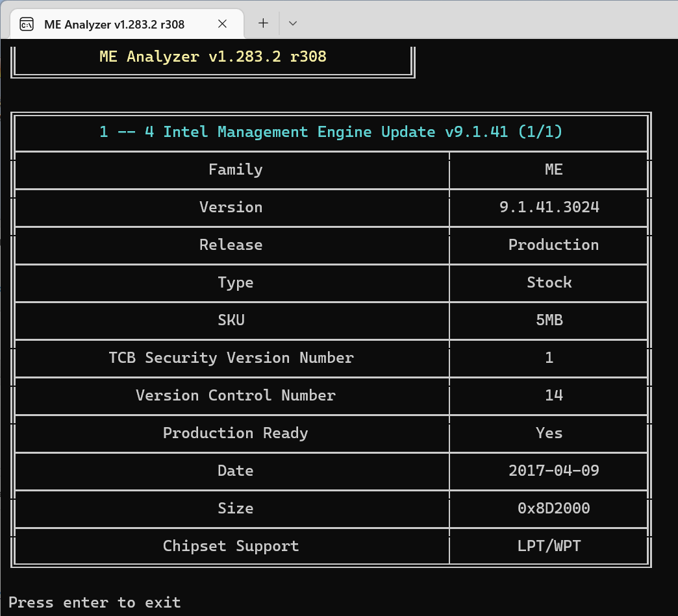Close the ME Analyzer tab
This screenshot has width=678, height=616.
tap(222, 24)
